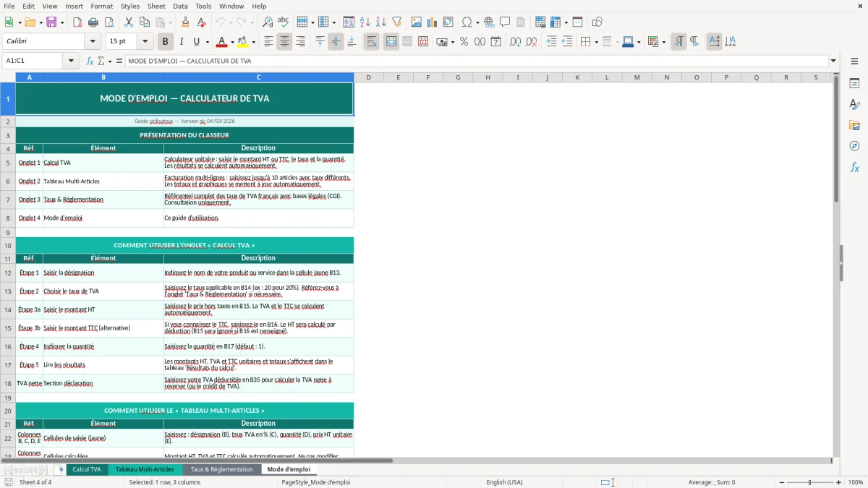
Task: Add a decimal place icon
Action: click(515, 42)
